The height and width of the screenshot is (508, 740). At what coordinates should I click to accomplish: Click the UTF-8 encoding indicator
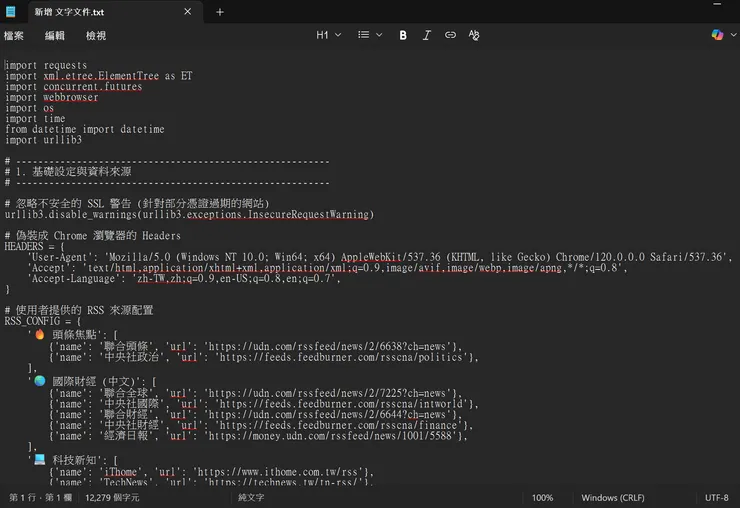pos(716,498)
